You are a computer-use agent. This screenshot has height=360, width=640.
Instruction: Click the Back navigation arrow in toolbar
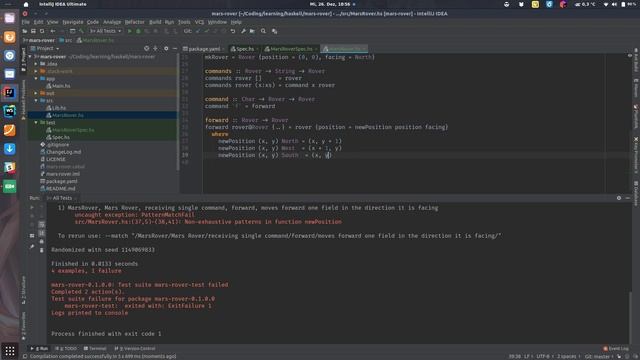coord(53,31)
